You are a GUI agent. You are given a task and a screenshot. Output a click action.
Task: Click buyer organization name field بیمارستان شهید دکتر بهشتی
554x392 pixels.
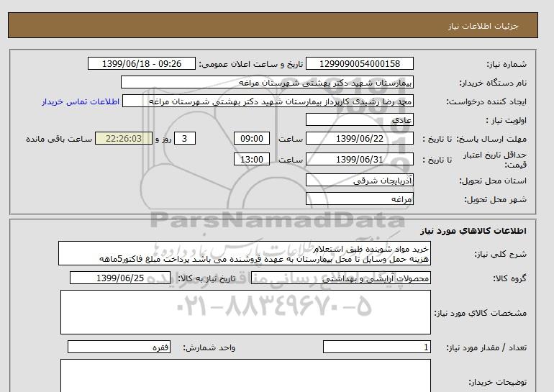coord(267,82)
